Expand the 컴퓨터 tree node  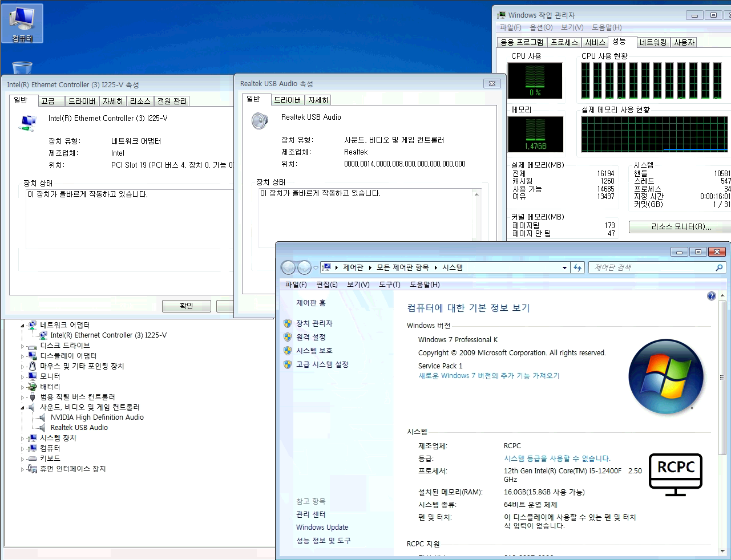(23, 449)
